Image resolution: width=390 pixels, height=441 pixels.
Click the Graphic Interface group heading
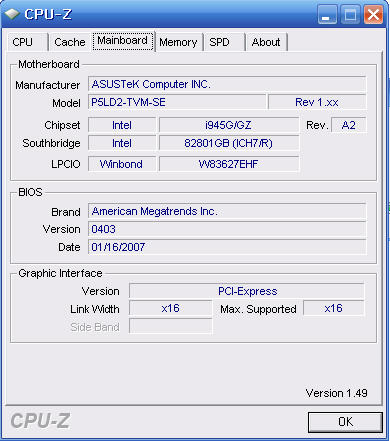click(60, 273)
